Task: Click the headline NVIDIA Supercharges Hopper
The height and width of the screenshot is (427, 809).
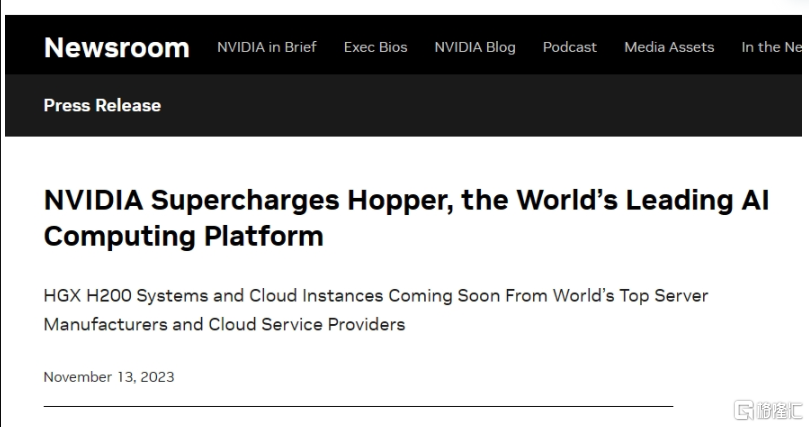Action: 406,218
